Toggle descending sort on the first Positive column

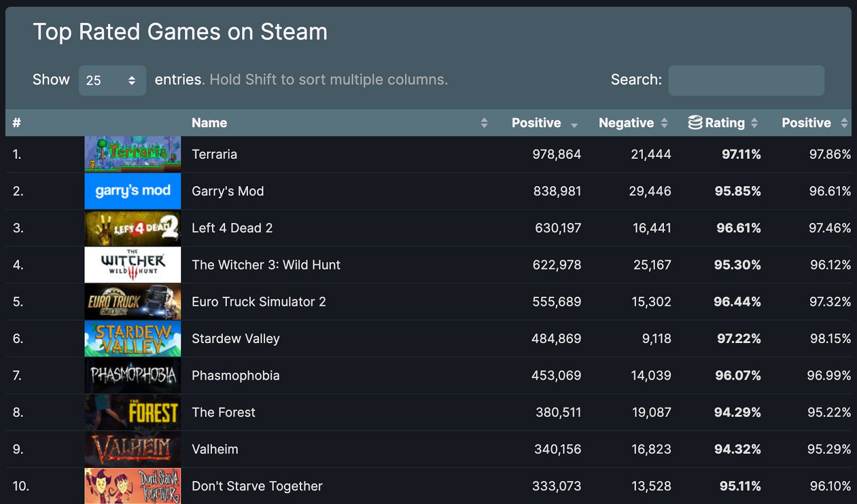[x=575, y=122]
